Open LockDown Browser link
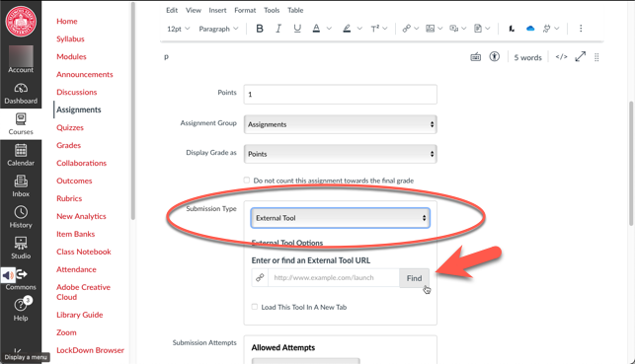This screenshot has width=635, height=364. (90, 350)
